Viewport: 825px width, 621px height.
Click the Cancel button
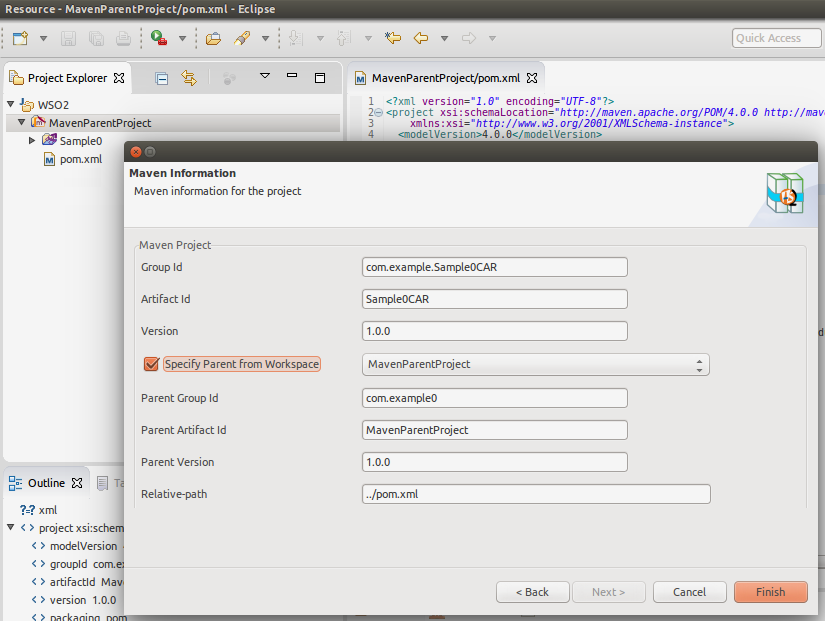coord(689,592)
